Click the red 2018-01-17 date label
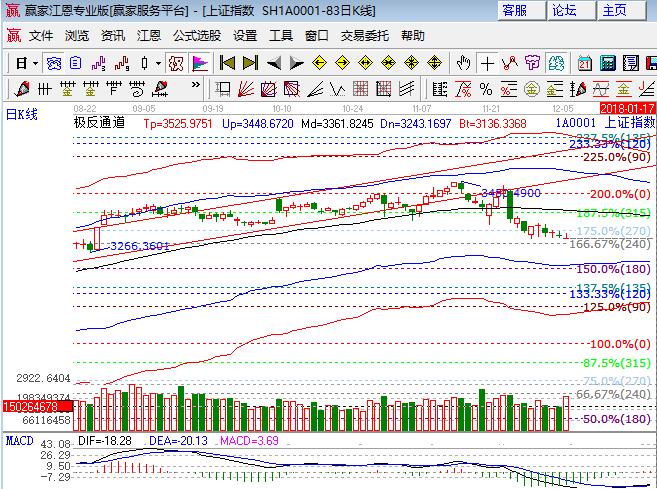The width and height of the screenshot is (657, 489). click(x=626, y=107)
